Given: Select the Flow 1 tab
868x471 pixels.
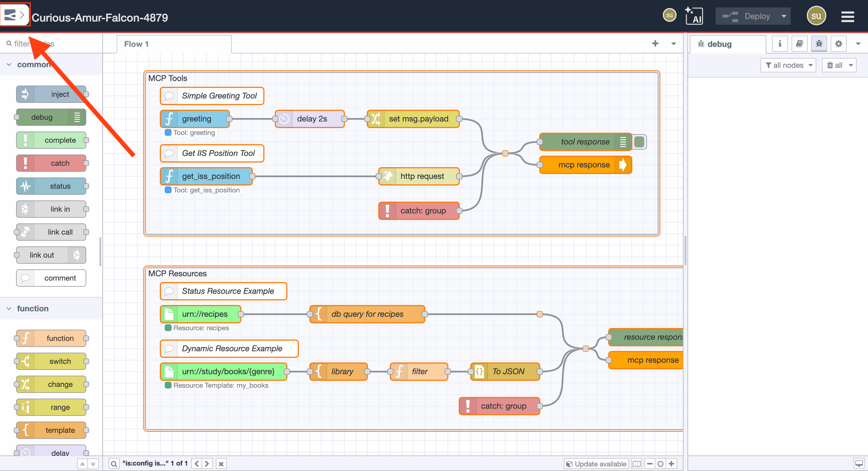Looking at the screenshot, I should click(136, 44).
